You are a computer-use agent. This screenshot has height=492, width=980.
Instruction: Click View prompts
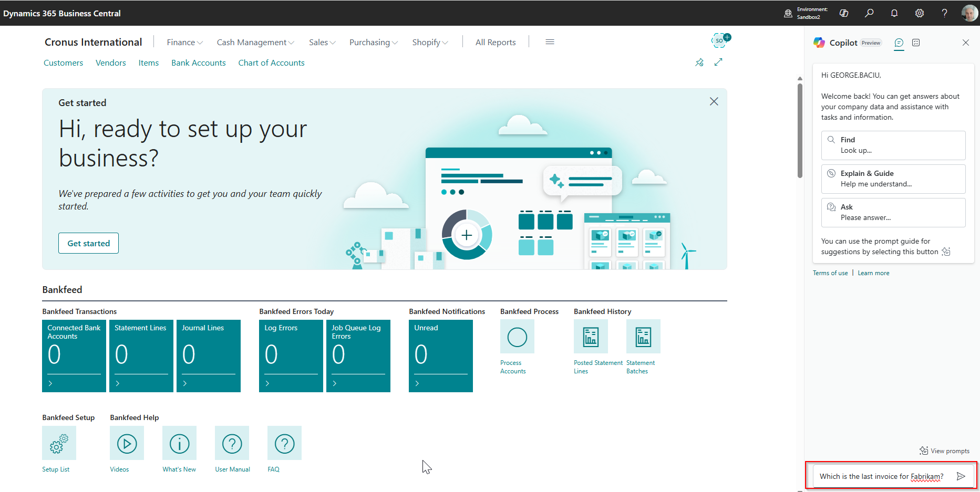click(944, 451)
